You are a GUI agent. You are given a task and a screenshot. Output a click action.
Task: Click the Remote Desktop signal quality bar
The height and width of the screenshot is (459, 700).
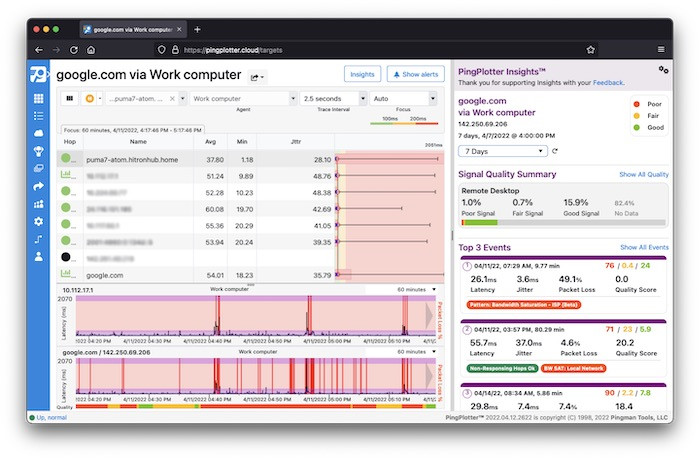coord(563,222)
